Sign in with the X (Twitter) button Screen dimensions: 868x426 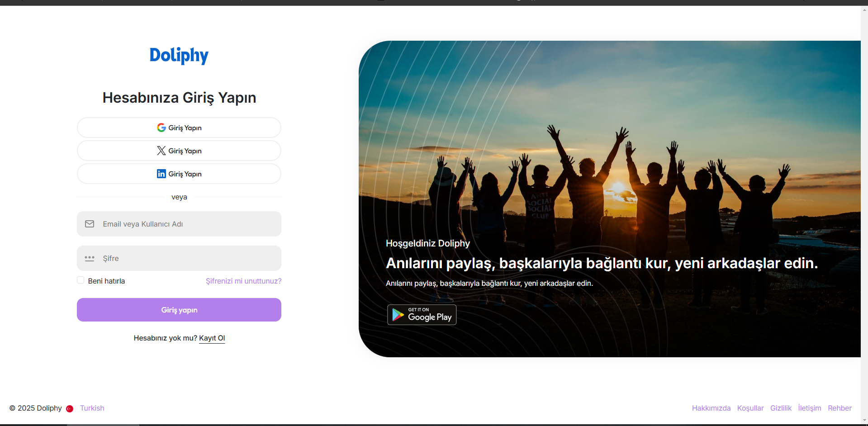[x=179, y=151]
